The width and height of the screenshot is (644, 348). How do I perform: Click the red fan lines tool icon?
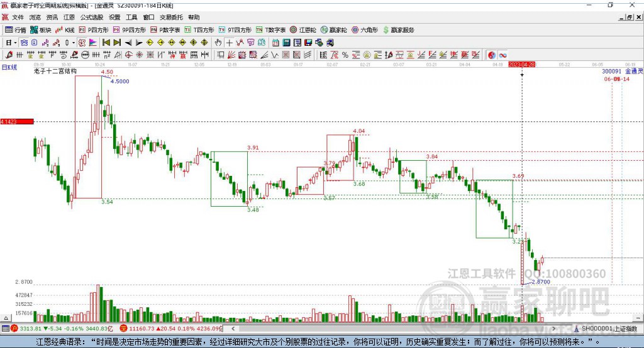click(x=231, y=55)
